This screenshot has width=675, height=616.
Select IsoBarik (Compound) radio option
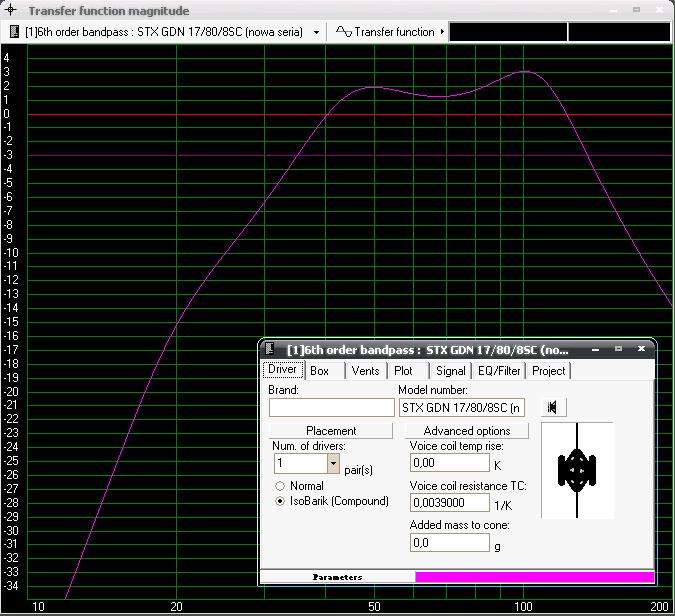pyautogui.click(x=280, y=502)
